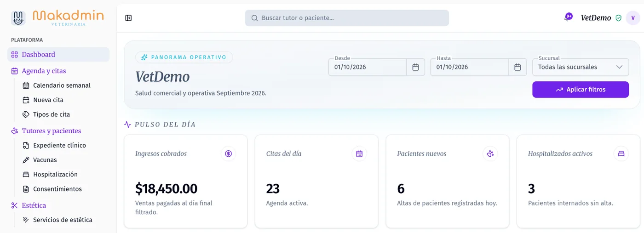The height and width of the screenshot is (233, 644).
Task: Open notifications via the bell icon
Action: 568,17
